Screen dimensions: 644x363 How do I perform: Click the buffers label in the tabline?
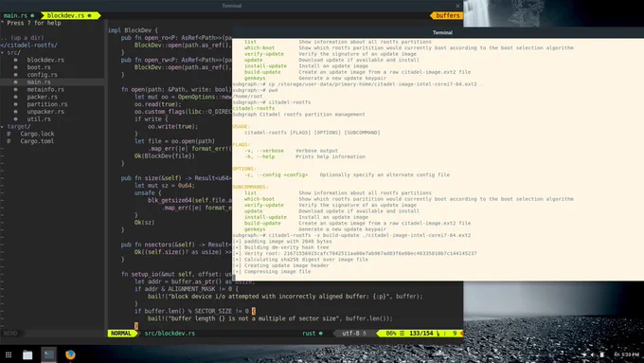[448, 15]
